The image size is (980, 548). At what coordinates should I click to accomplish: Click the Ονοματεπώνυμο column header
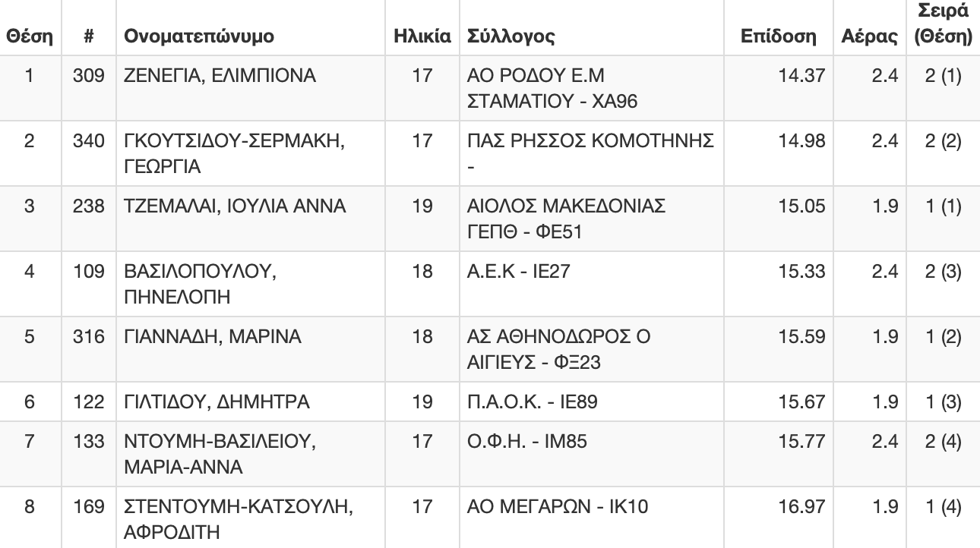pos(199,36)
